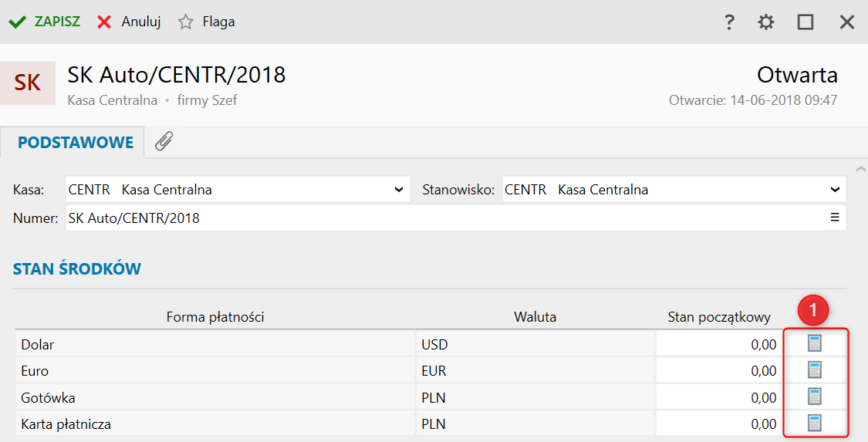Click the Numer field hamburger menu icon
The width and height of the screenshot is (868, 442).
pos(835,218)
